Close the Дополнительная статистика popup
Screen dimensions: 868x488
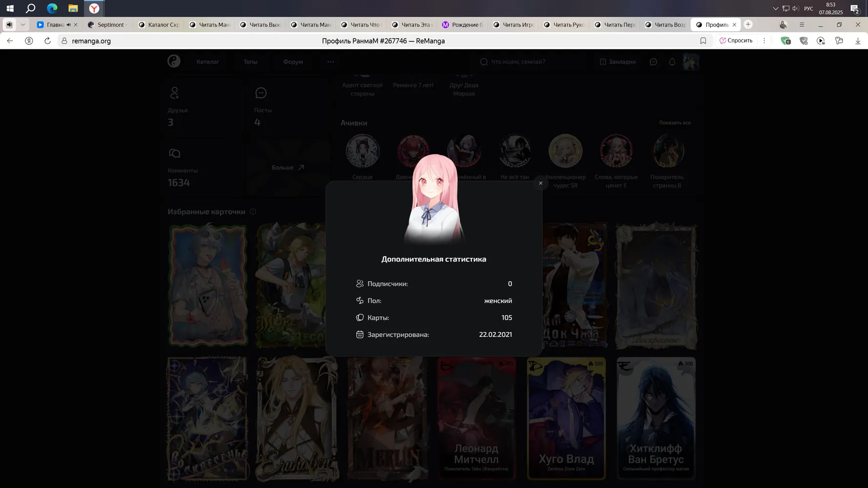[x=540, y=183]
